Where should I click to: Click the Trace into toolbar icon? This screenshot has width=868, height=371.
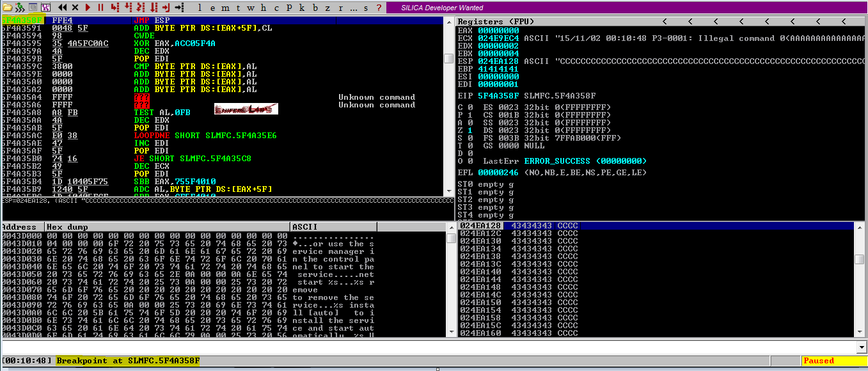(x=141, y=7)
